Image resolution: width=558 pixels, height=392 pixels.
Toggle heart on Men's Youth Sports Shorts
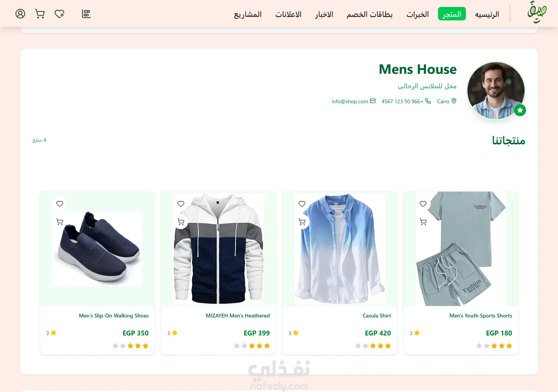pyautogui.click(x=423, y=204)
